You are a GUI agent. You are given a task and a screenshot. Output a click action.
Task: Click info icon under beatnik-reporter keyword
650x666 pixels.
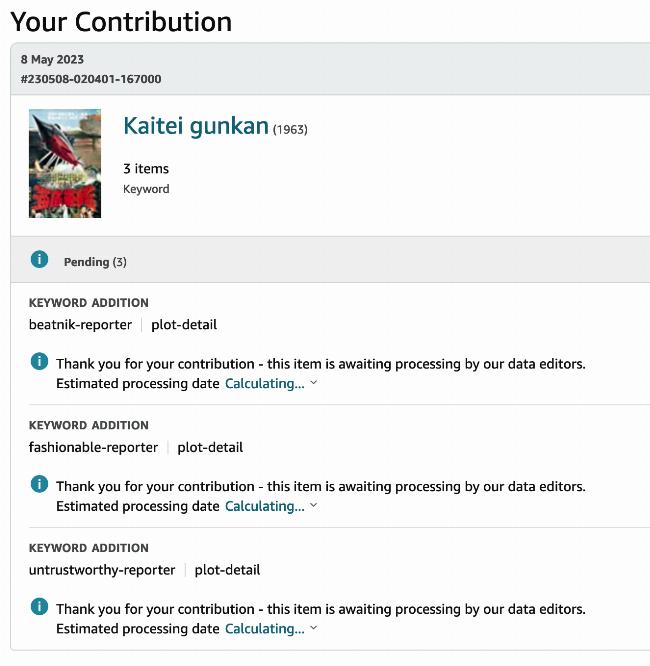click(40, 361)
